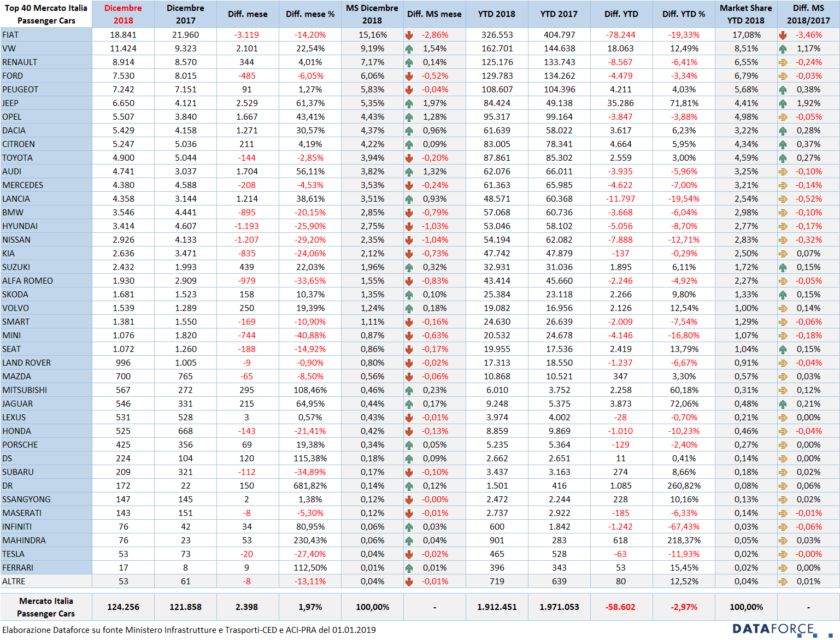Click the red down arrow in NISSAN's Diff. MS mese cell
Image resolution: width=840 pixels, height=640 pixels.
click(409, 240)
